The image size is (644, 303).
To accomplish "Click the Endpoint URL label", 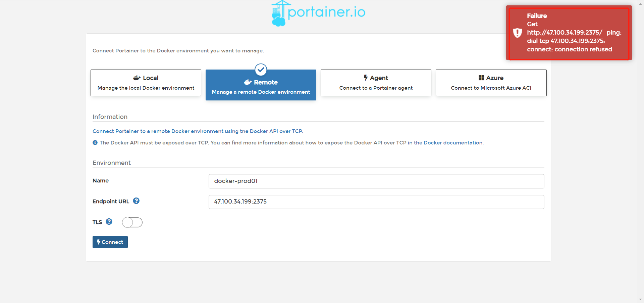I will pos(111,202).
